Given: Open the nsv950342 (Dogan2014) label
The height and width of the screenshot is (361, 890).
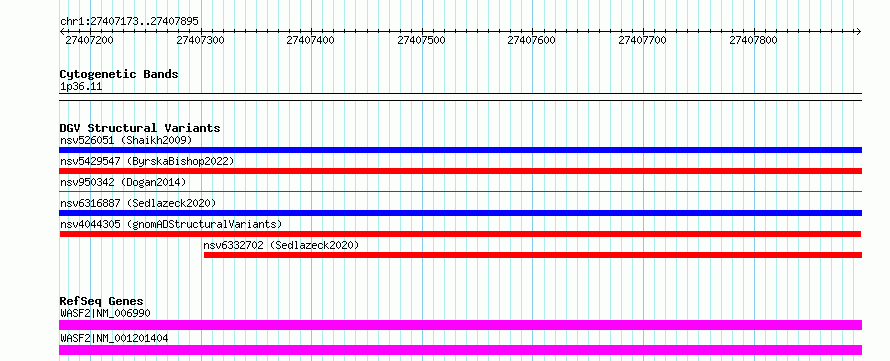Looking at the screenshot, I should click(123, 182).
